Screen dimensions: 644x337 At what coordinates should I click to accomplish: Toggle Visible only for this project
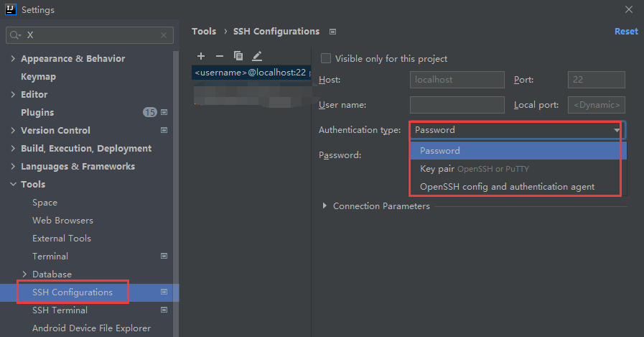[x=326, y=58]
